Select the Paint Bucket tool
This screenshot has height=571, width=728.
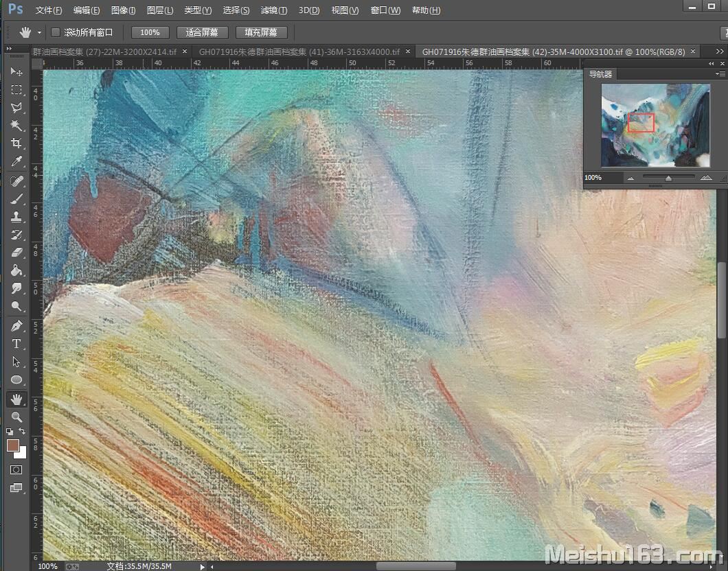16,270
